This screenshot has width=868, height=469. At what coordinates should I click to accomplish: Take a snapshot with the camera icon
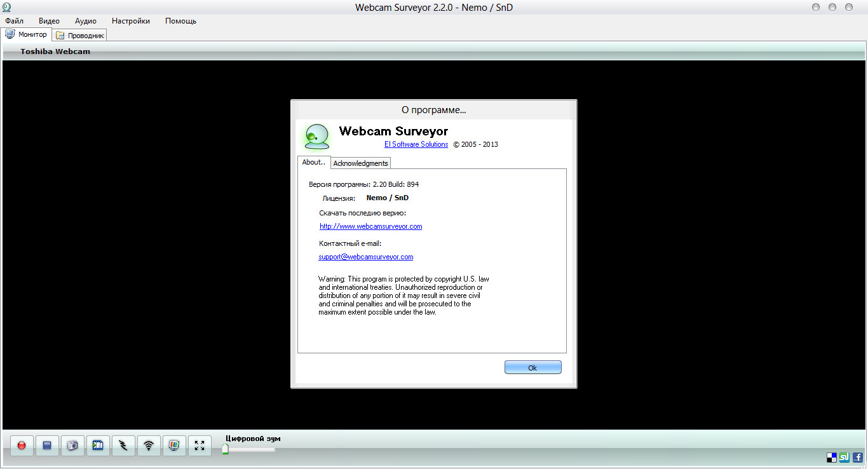(72, 445)
